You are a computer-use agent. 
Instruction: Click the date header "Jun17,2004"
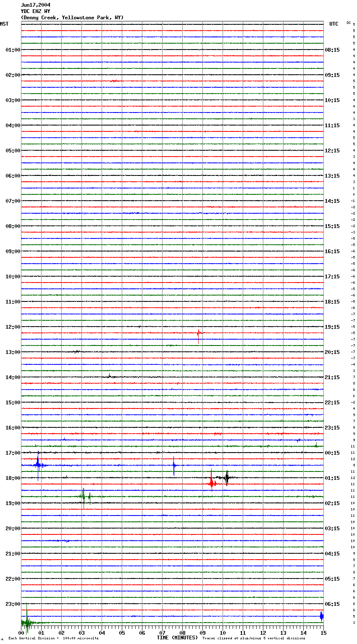click(x=36, y=5)
